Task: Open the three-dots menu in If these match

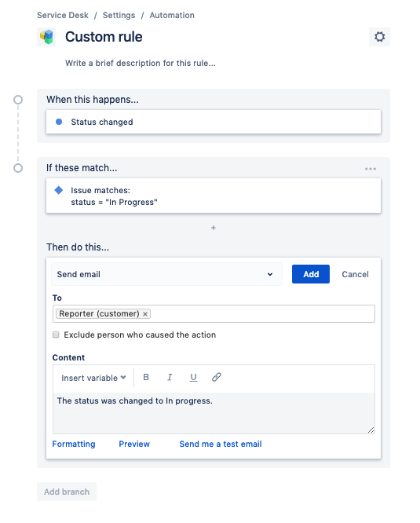Action: click(371, 169)
